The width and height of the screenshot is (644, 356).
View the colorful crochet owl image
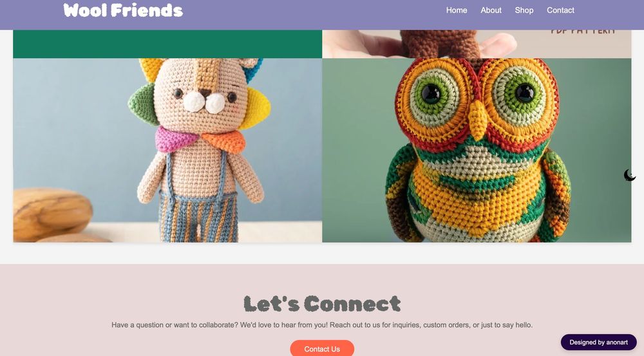click(477, 150)
